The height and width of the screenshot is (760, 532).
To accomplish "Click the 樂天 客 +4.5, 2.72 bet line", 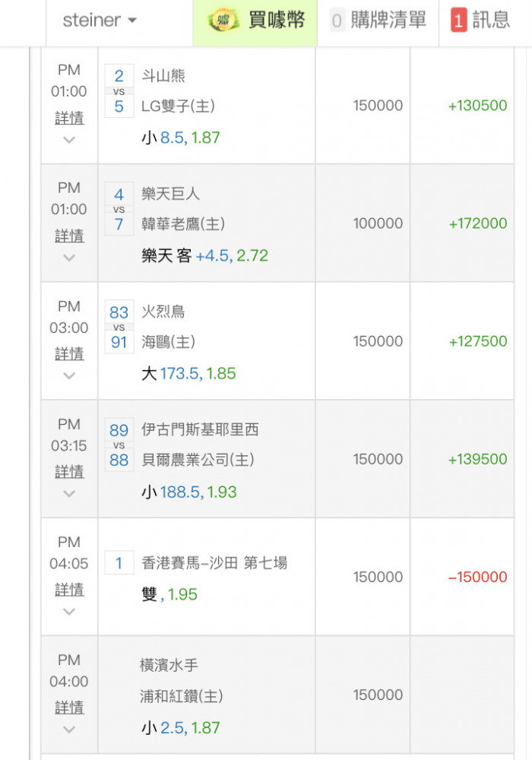I will tap(204, 255).
